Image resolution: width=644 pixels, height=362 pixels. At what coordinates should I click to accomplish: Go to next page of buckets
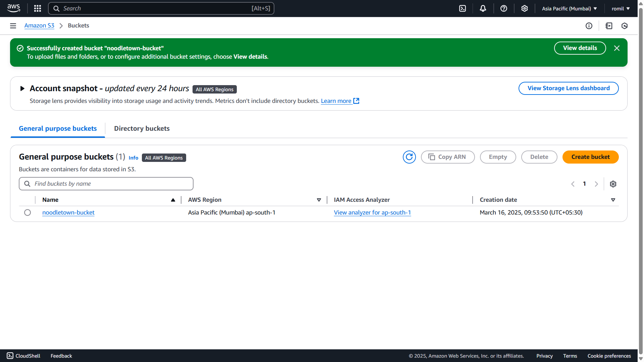pyautogui.click(x=596, y=184)
